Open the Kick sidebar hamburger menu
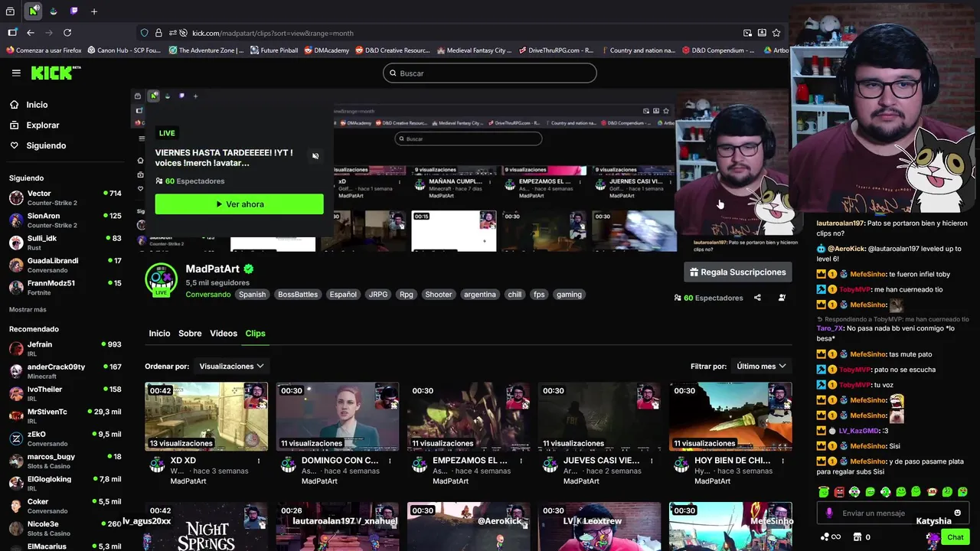 click(16, 73)
